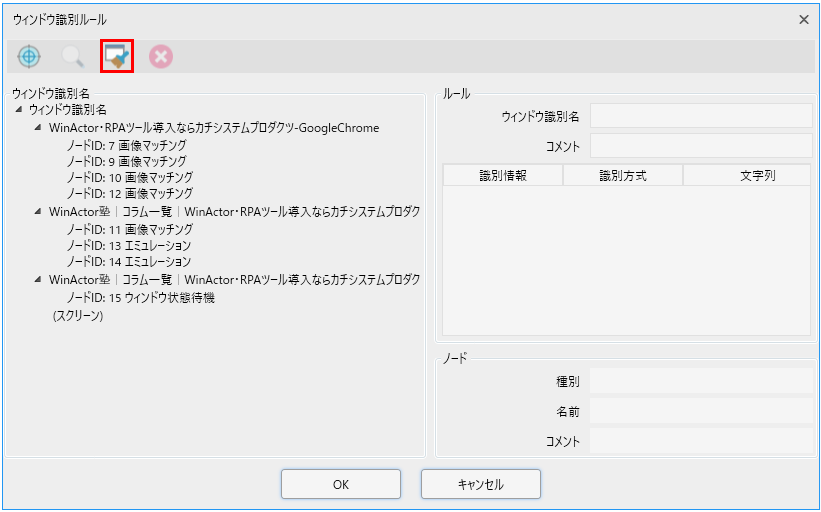Click the highlighted window-with-brush cleanup icon
The height and width of the screenshot is (512, 821).
pyautogui.click(x=117, y=57)
